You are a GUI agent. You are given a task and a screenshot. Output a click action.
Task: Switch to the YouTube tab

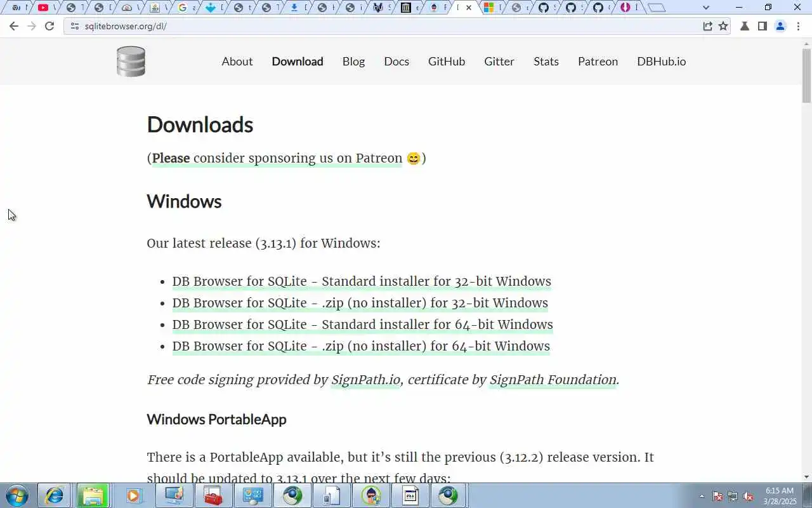(x=46, y=8)
